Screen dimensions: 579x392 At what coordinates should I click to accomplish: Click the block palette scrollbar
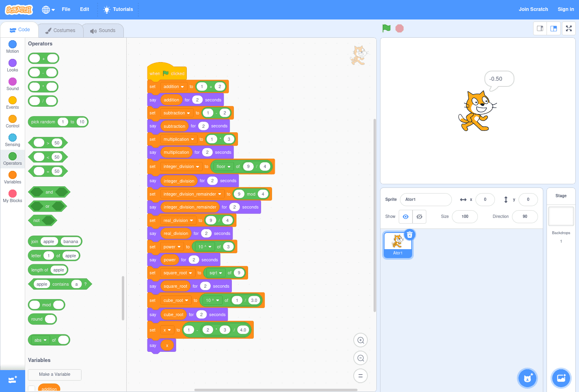(123, 298)
